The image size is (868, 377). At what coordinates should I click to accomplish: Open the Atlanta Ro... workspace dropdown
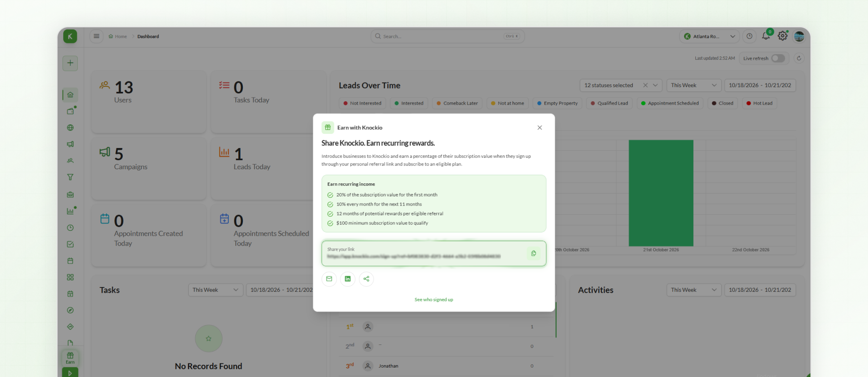click(709, 36)
